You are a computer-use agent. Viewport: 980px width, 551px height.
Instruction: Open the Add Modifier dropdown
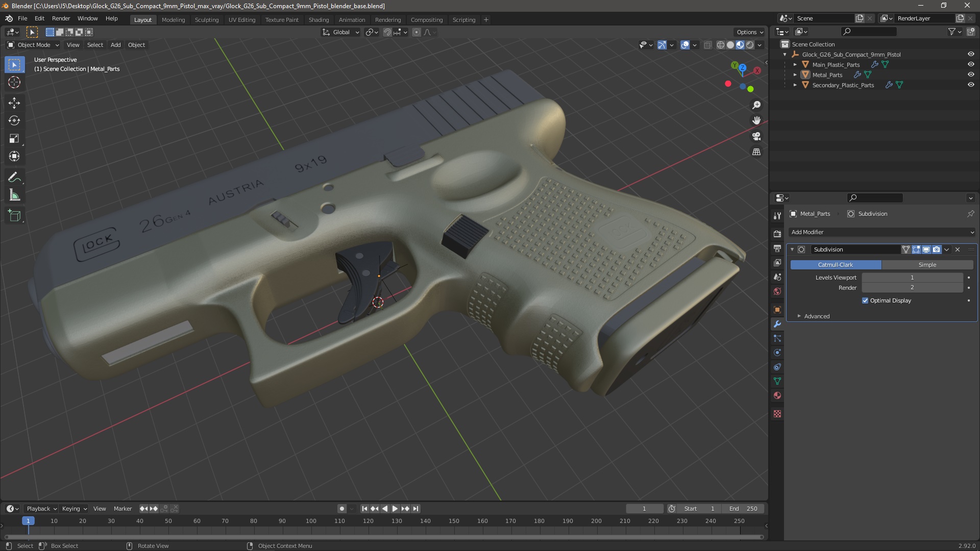882,232
